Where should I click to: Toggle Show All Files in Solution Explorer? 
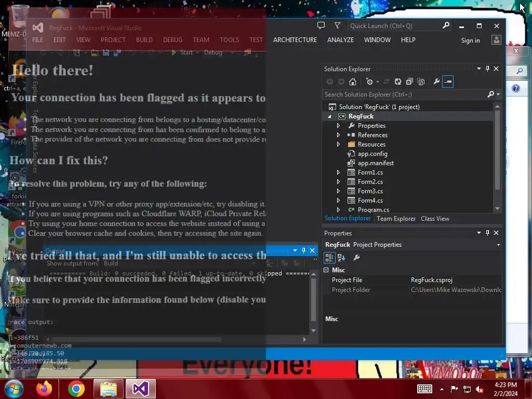point(421,82)
